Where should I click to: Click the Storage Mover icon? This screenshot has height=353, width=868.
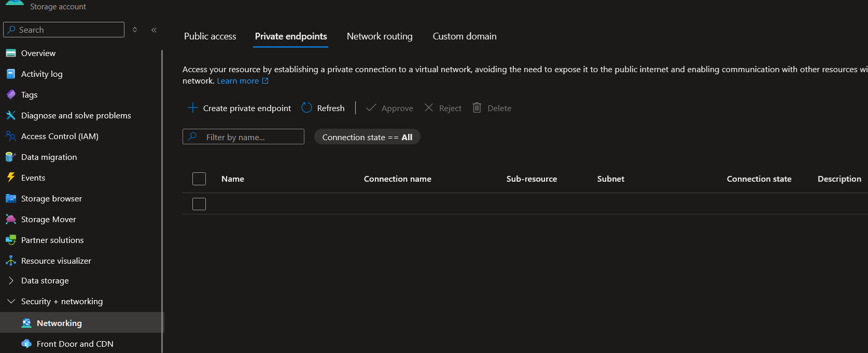click(11, 219)
